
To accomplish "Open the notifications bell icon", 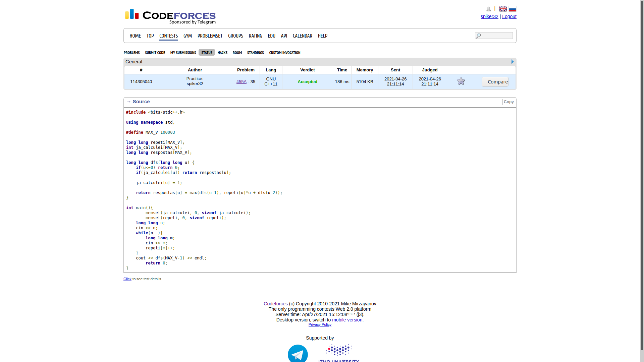I will tap(489, 9).
